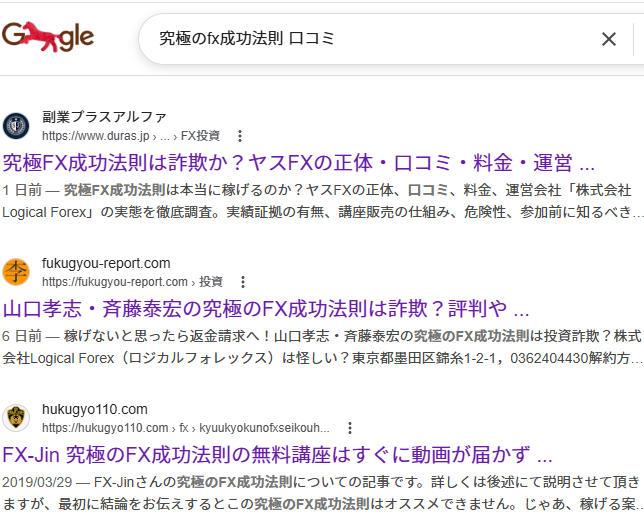Open the three-dot menu for the duras.jp result
This screenshot has width=644, height=524.
coord(240,136)
